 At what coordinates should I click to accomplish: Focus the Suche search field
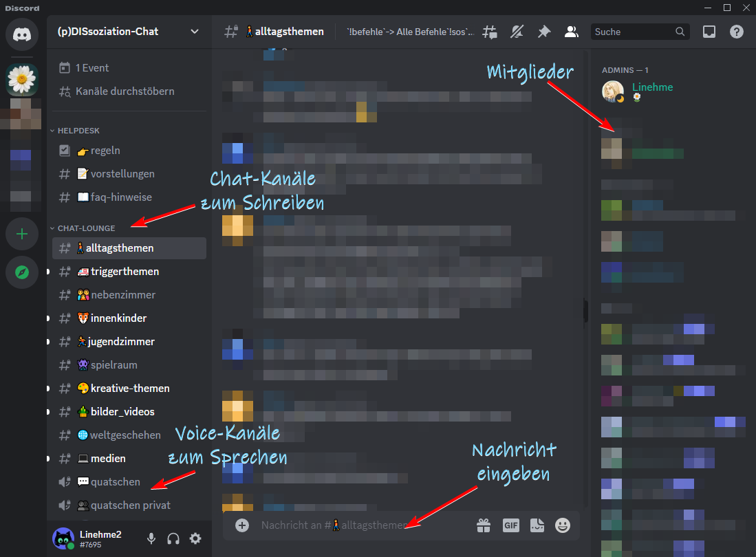640,32
